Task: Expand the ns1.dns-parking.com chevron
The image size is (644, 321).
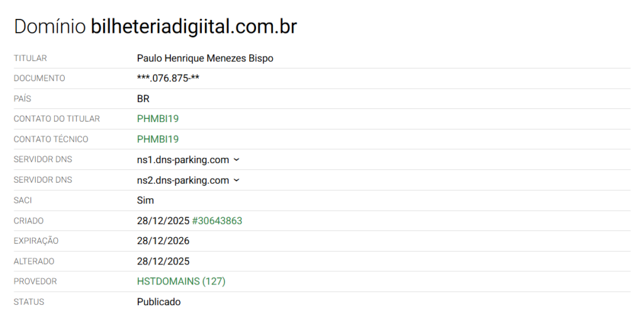Action: (236, 160)
